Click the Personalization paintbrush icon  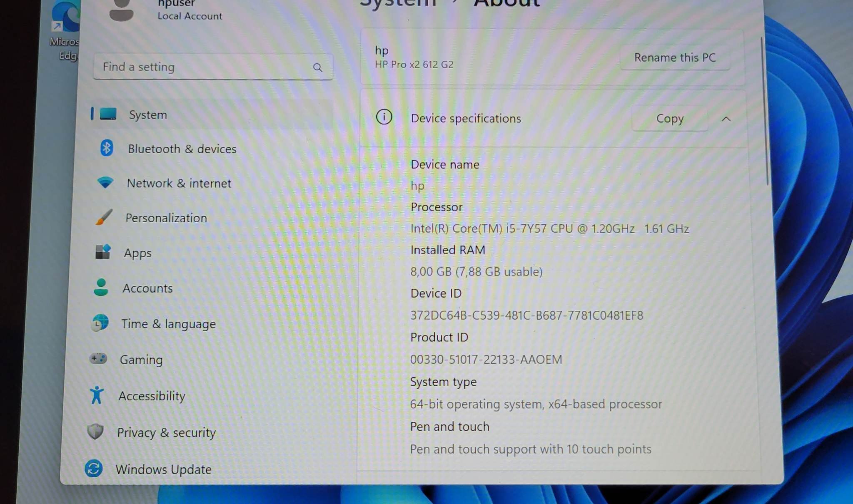pos(103,217)
